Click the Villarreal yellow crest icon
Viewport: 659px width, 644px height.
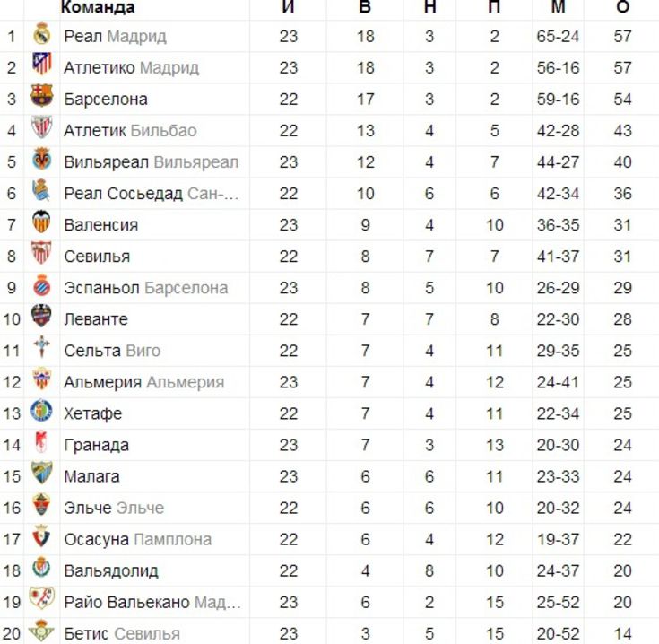tap(41, 159)
